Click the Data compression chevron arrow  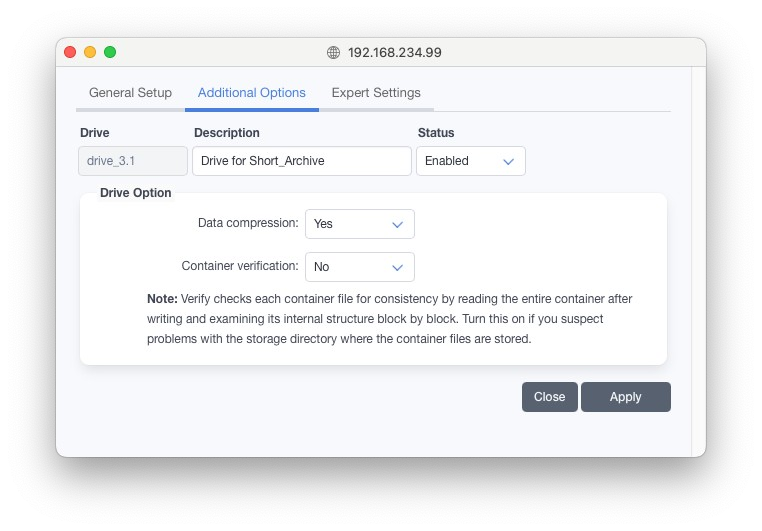pos(397,224)
